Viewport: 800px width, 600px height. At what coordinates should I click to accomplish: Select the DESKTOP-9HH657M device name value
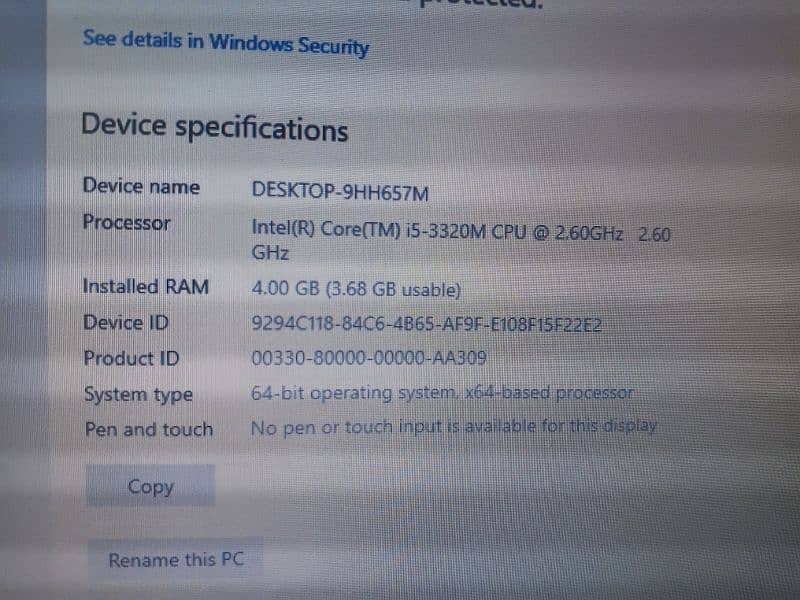click(340, 191)
